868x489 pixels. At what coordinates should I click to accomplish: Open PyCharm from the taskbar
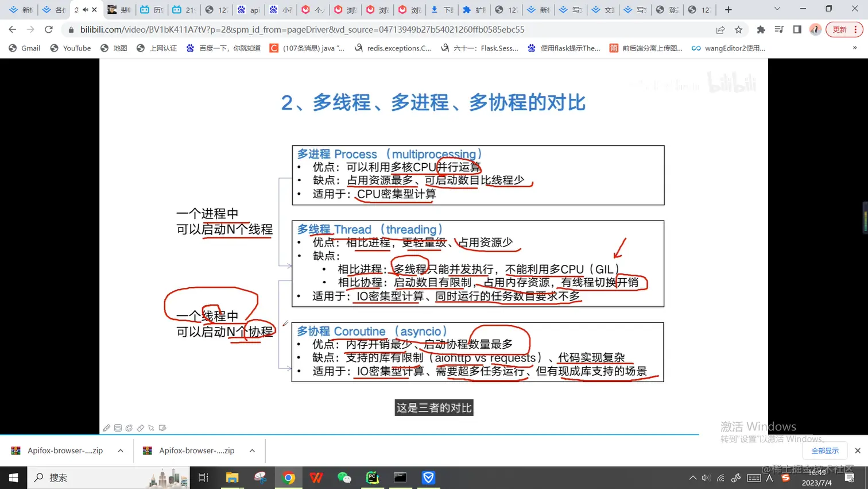pos(373,478)
